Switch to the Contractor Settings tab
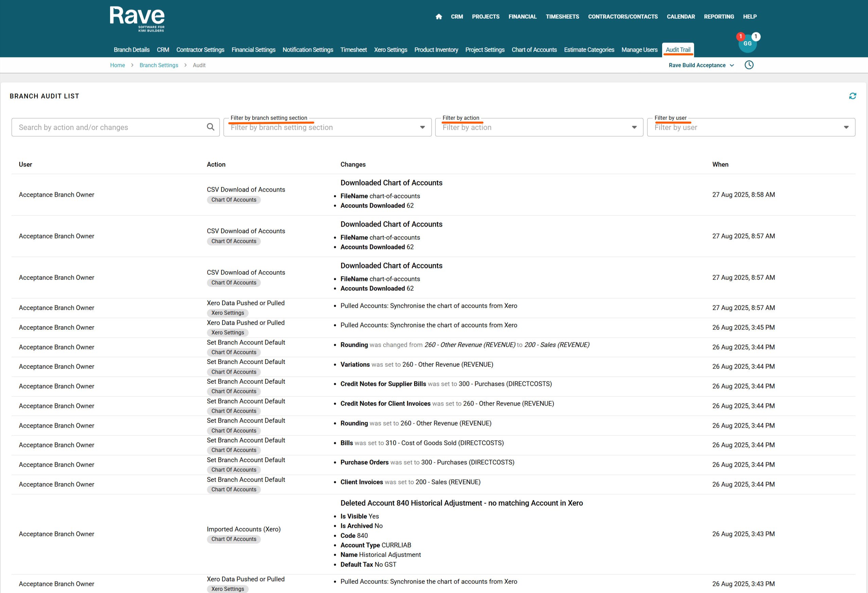This screenshot has width=868, height=593. pyautogui.click(x=200, y=50)
